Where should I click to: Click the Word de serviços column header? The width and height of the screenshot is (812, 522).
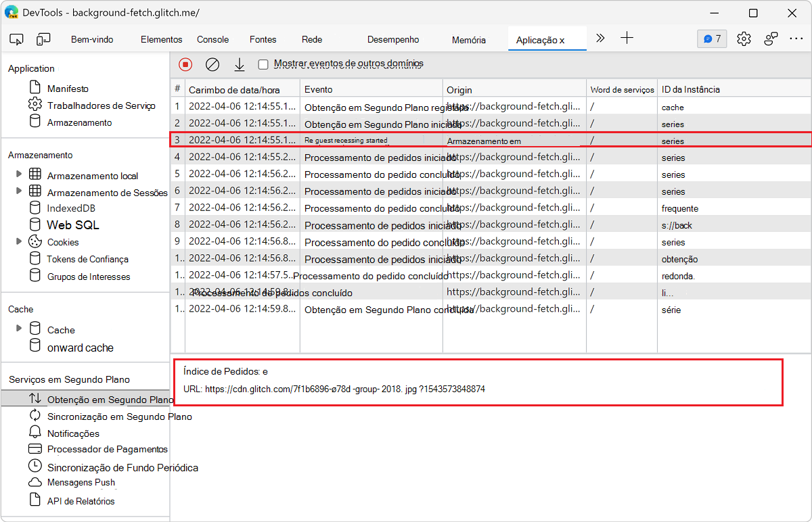click(622, 89)
